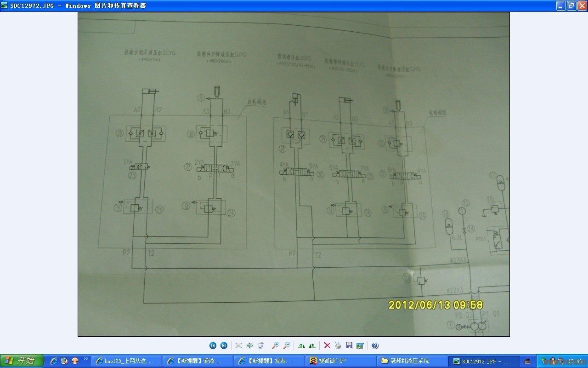Click the viewer title bar icon
Screen dimensions: 588x368
tap(5, 6)
